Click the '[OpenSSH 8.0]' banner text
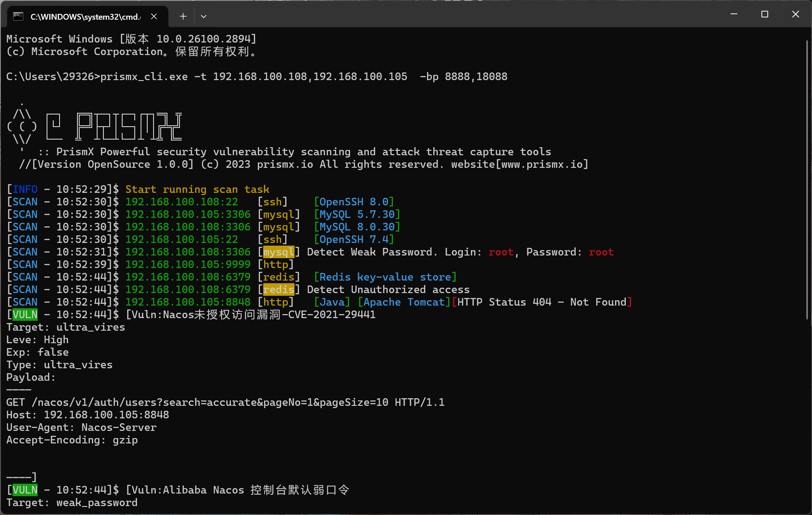Viewport: 812px width, 515px height. coord(354,202)
